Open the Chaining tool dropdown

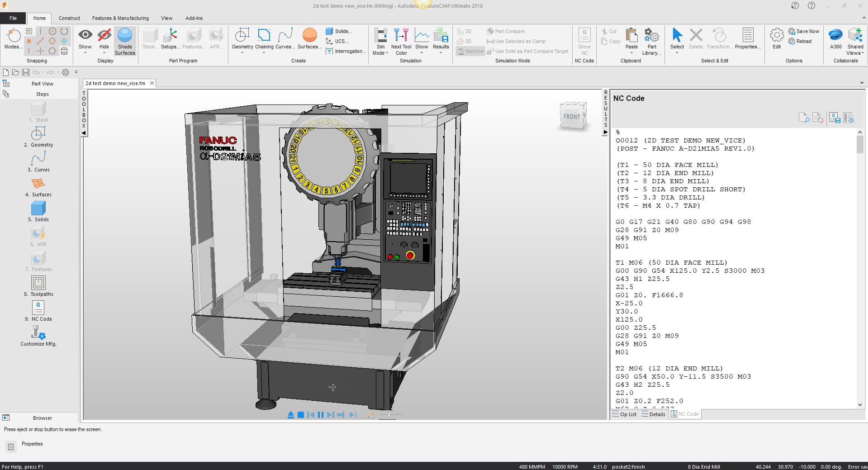[x=264, y=41]
